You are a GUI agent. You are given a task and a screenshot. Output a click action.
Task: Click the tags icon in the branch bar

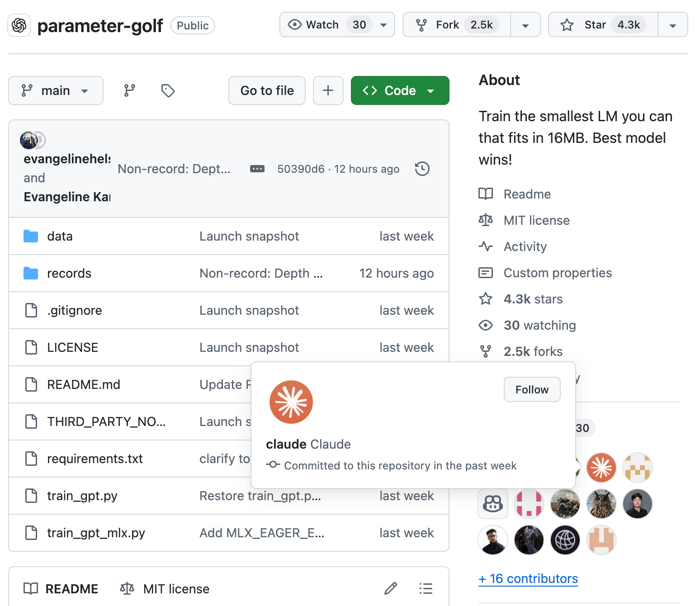click(168, 90)
